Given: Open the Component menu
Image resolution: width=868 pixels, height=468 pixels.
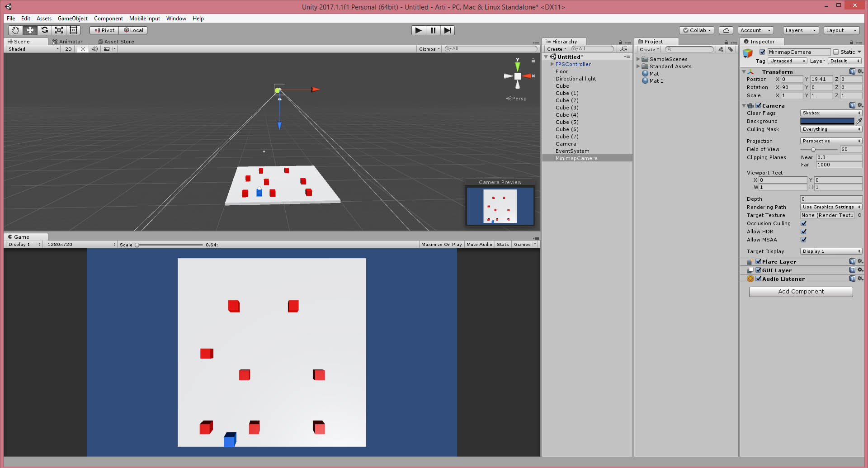Looking at the screenshot, I should 108,19.
